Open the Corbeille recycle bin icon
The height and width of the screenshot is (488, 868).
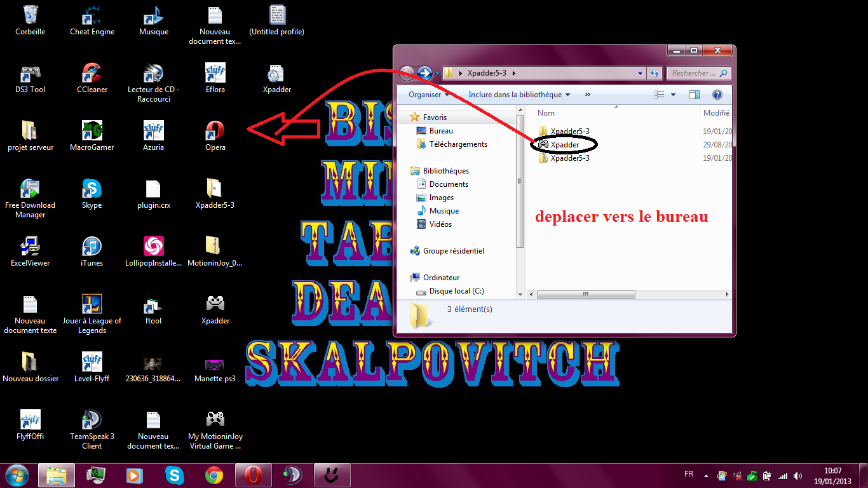31,21
